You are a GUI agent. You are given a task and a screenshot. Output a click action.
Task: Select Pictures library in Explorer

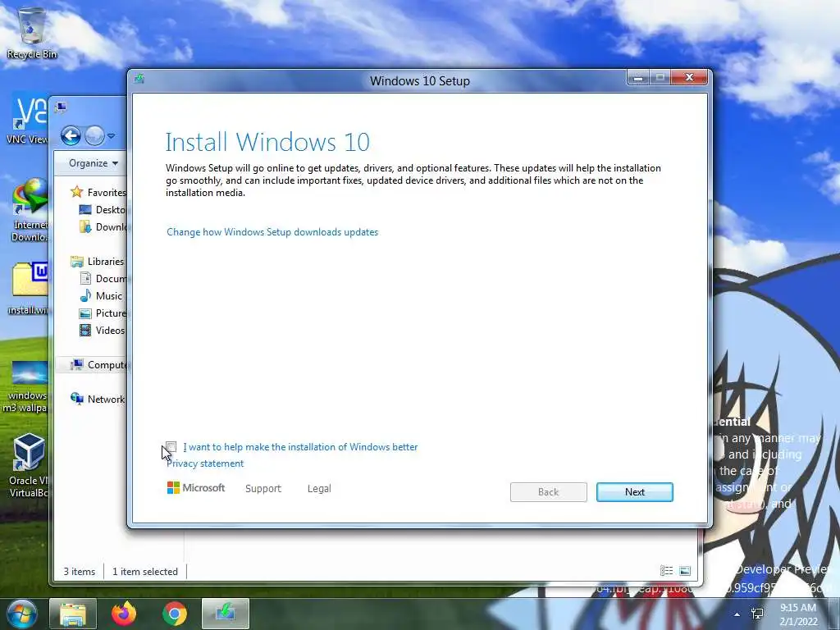(x=103, y=313)
